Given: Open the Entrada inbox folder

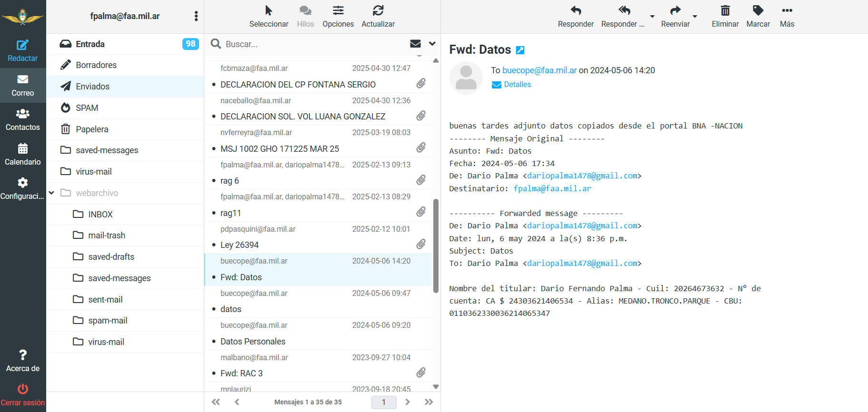Looking at the screenshot, I should coord(90,44).
